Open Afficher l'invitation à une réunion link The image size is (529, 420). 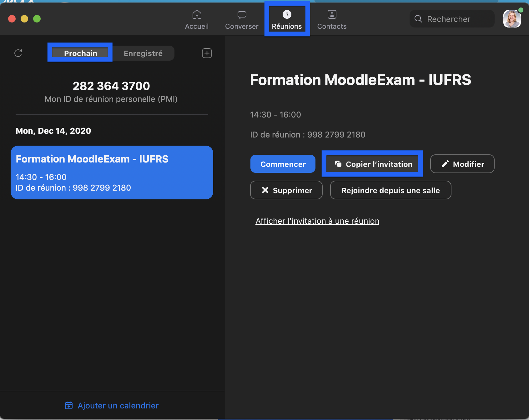click(x=317, y=221)
